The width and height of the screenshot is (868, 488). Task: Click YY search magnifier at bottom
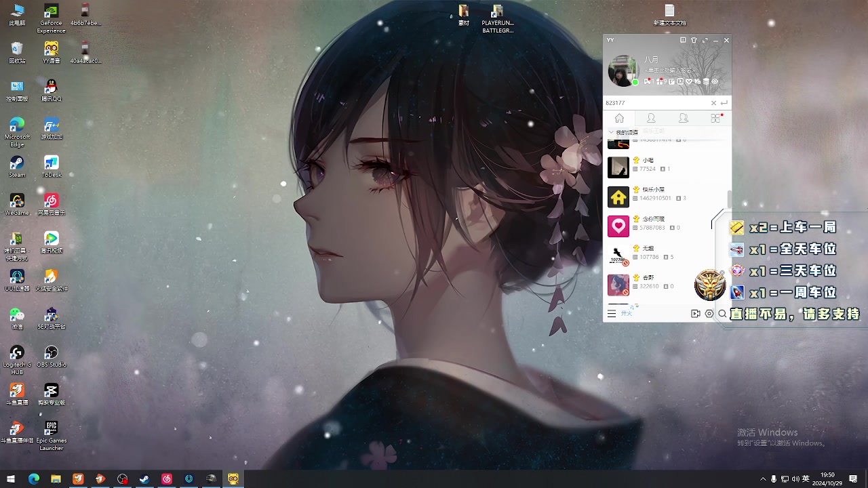(722, 314)
